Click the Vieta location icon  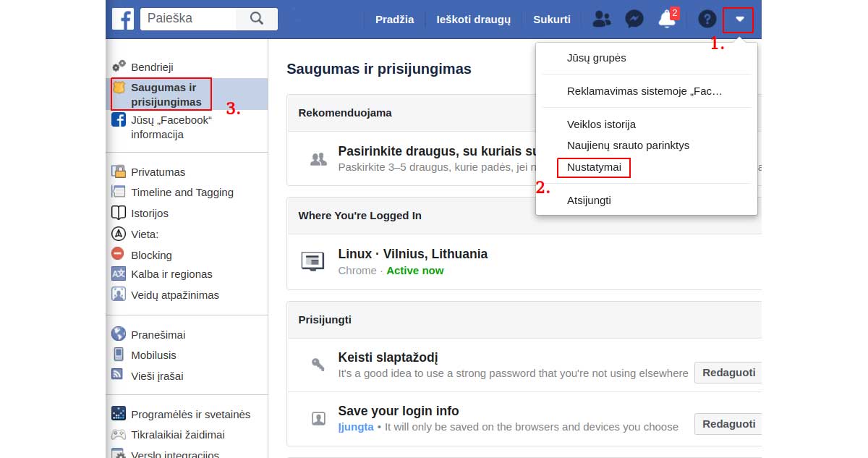click(x=119, y=234)
